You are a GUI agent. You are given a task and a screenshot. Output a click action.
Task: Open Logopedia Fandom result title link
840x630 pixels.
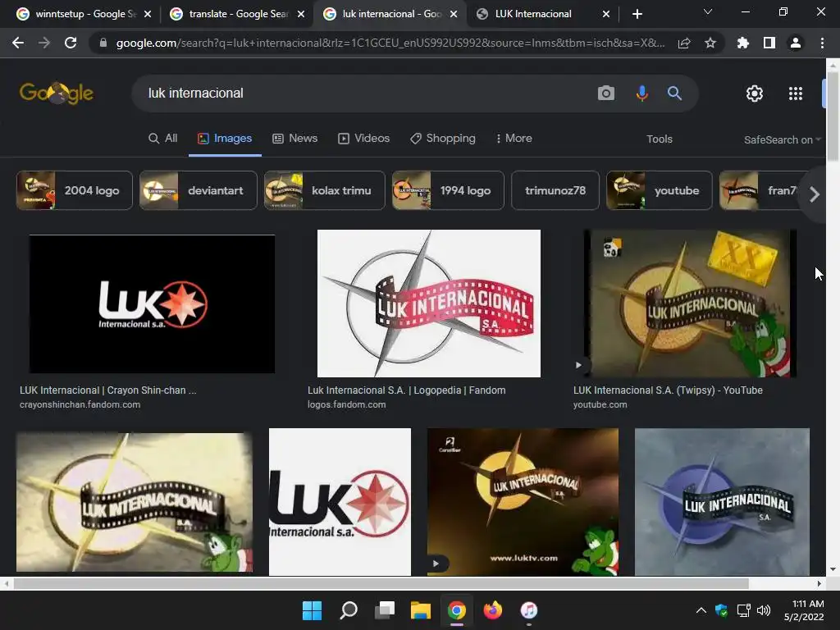pos(407,390)
